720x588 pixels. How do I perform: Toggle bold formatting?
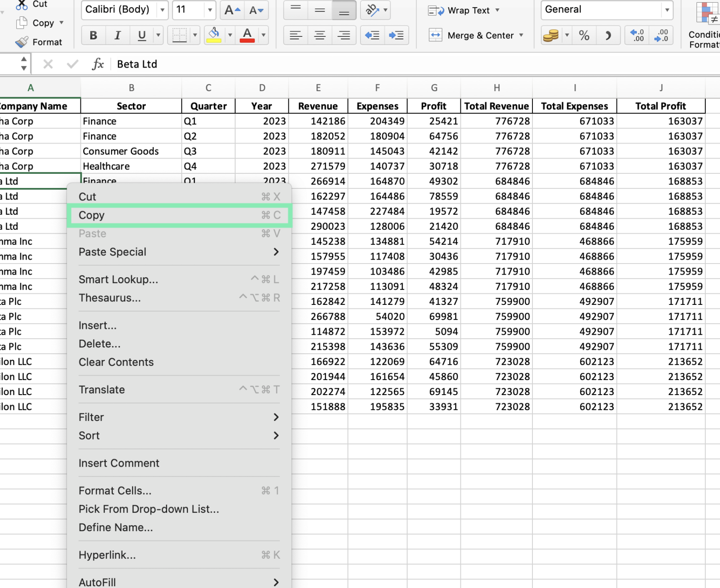pos(93,35)
